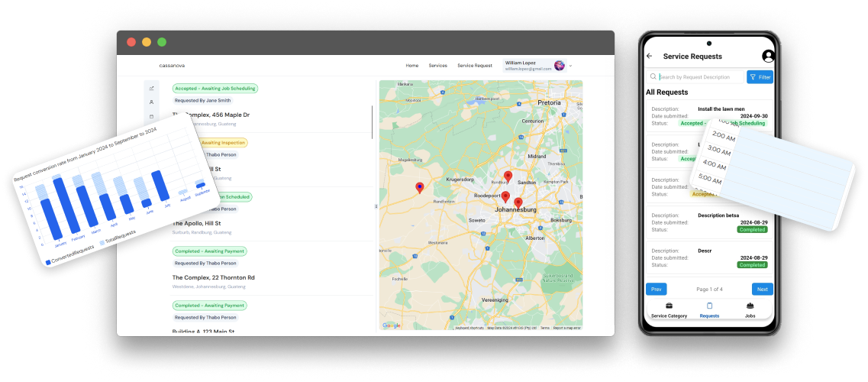This screenshot has width=868, height=382.
Task: Switch to the Jobs tab
Action: [x=750, y=311]
